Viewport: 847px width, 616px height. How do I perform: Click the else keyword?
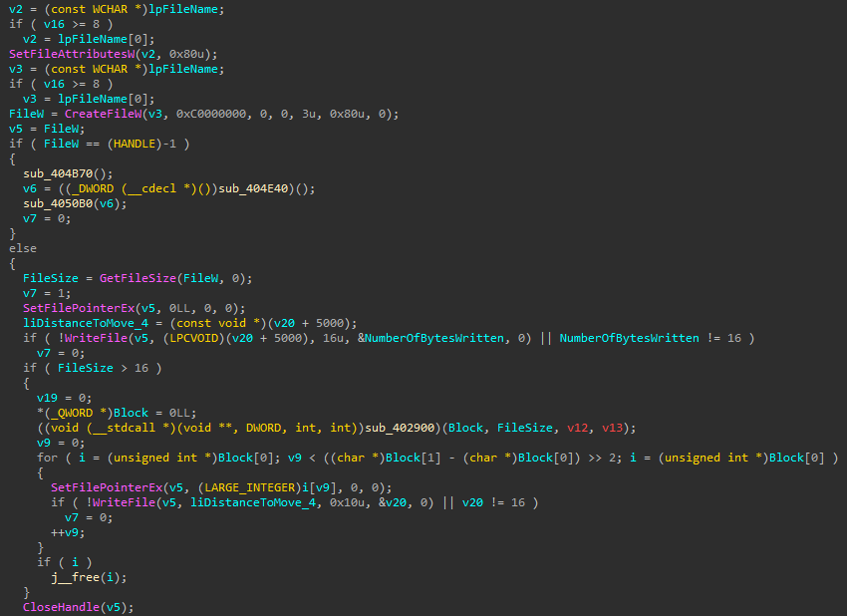[23, 248]
